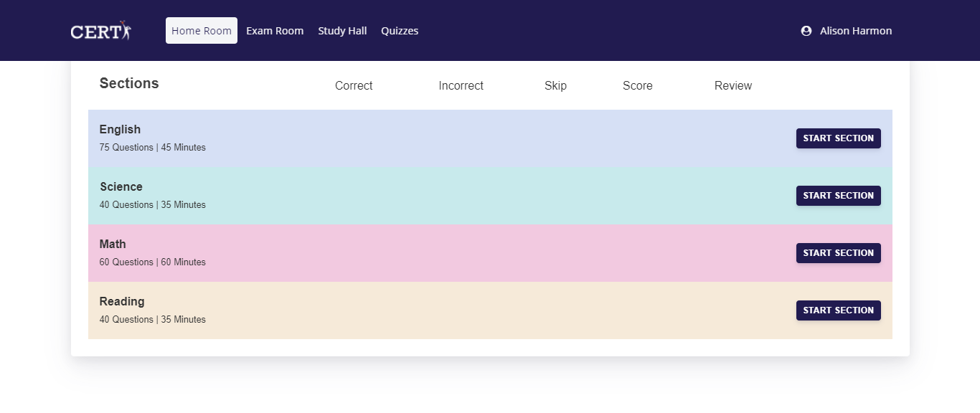Begin the Reading section
The height and width of the screenshot is (413, 980).
[838, 310]
